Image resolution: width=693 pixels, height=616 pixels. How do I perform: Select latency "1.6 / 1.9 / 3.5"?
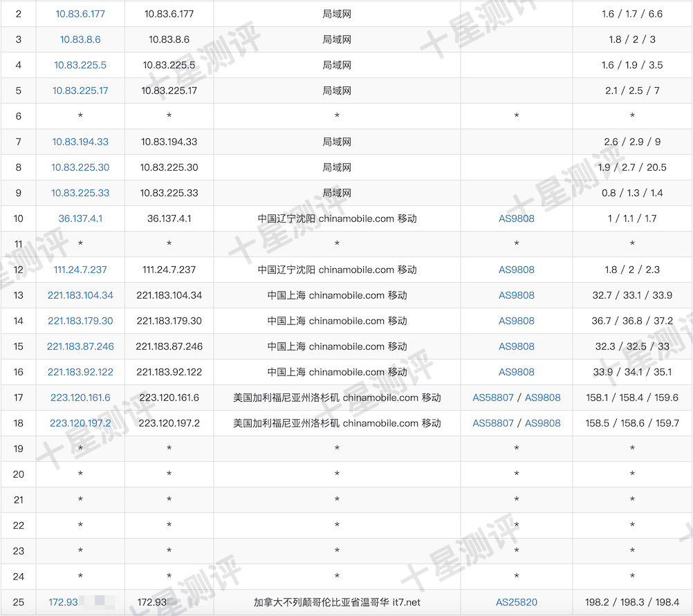coord(632,65)
